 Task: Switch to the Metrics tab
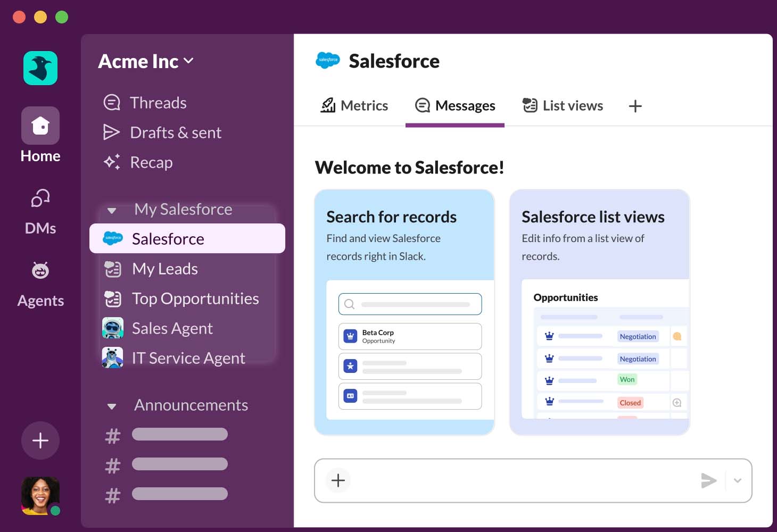tap(354, 106)
